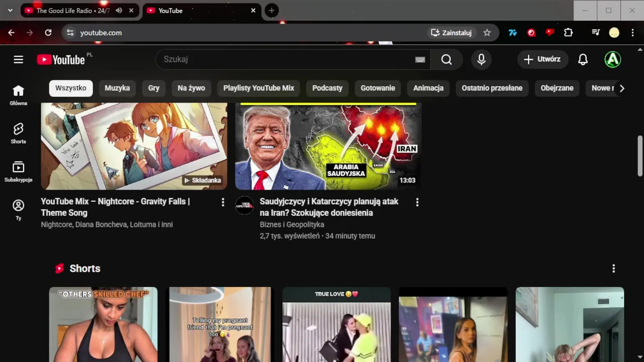Open the Saudyjczycy i Katarczycy video title
This screenshot has width=644, height=362.
click(x=329, y=207)
